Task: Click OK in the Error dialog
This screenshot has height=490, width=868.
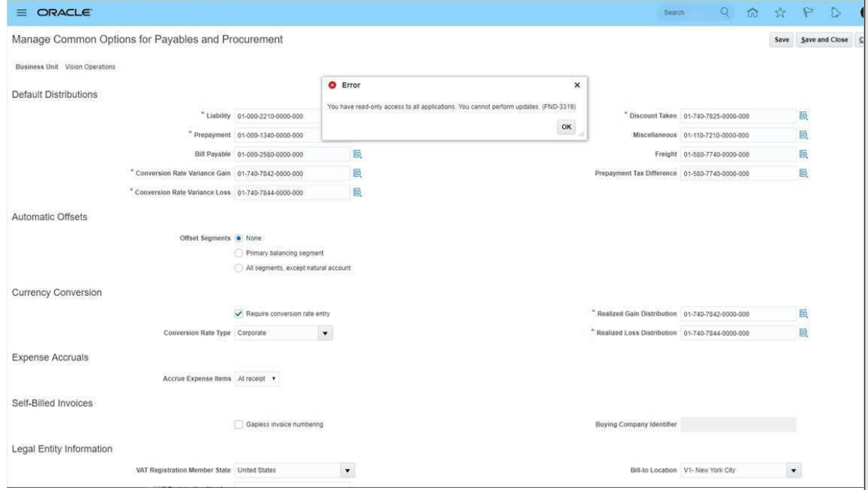Action: [566, 126]
